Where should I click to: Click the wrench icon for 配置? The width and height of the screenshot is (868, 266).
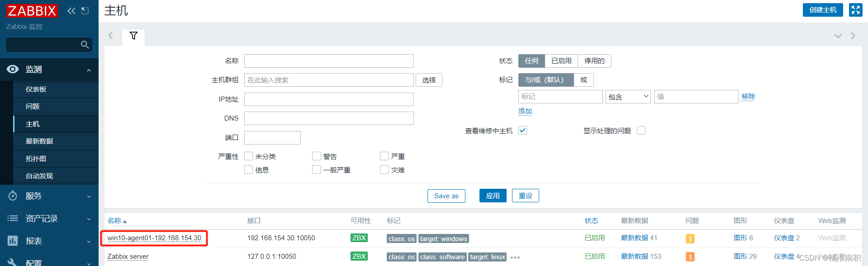point(13,262)
